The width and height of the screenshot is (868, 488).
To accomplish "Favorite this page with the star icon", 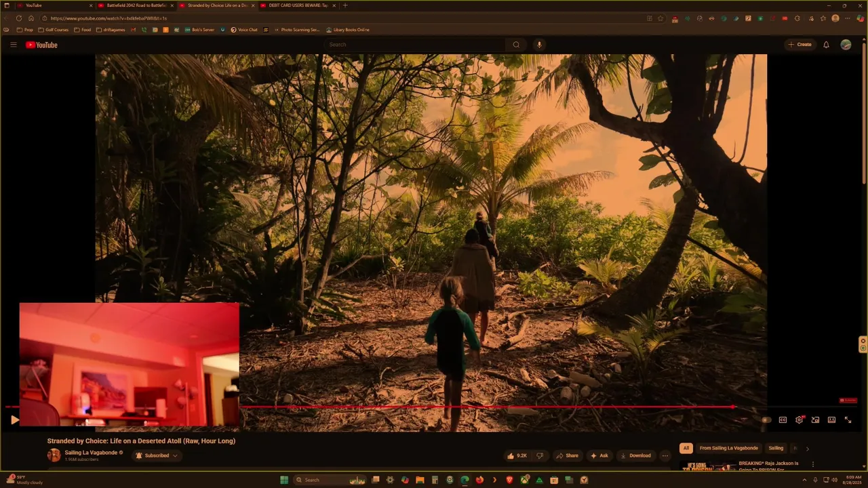I will click(660, 18).
